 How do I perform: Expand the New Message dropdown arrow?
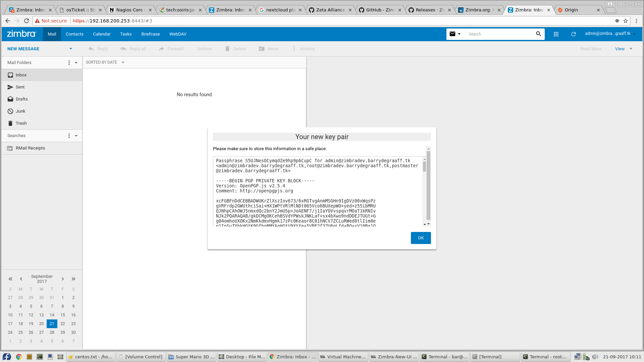point(71,49)
